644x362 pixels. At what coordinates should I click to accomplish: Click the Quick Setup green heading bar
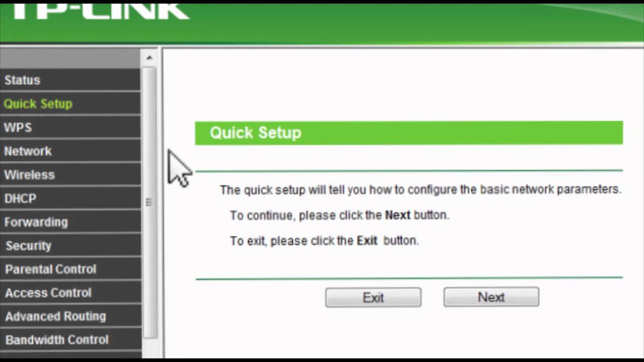409,133
